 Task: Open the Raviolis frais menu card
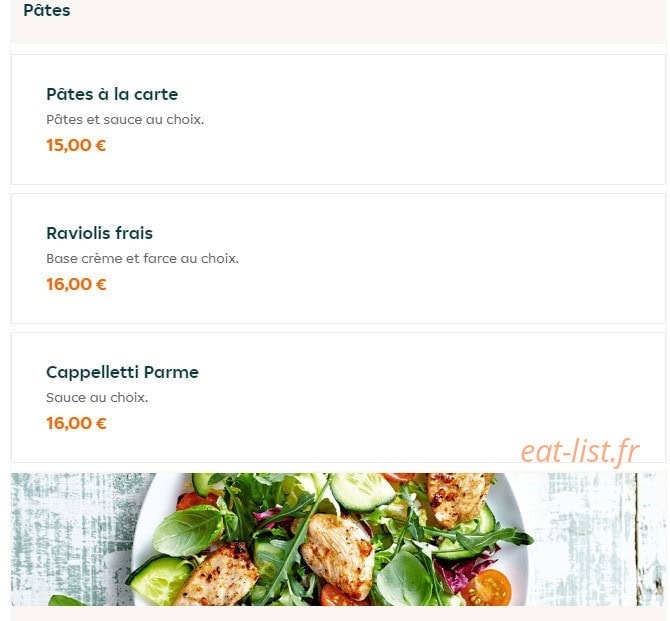338,259
